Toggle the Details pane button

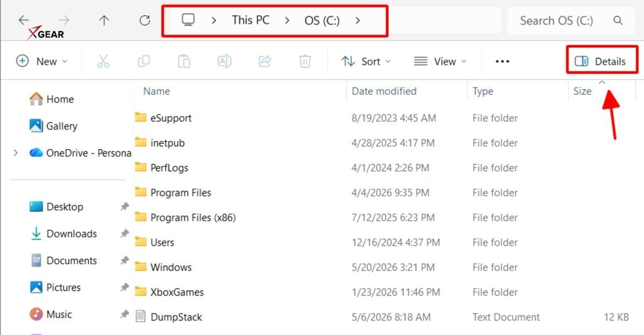(601, 61)
